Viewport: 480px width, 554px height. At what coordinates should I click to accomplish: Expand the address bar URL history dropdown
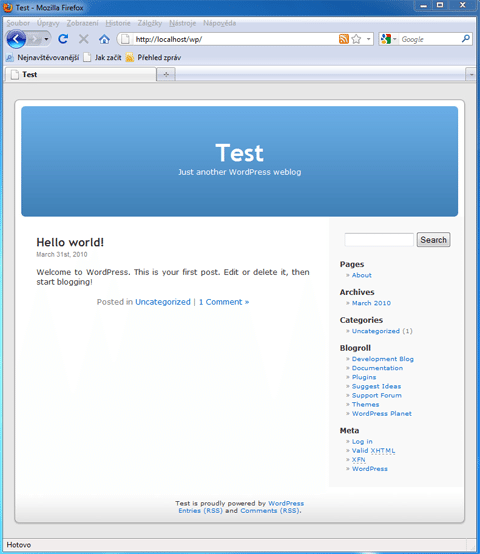tap(368, 39)
